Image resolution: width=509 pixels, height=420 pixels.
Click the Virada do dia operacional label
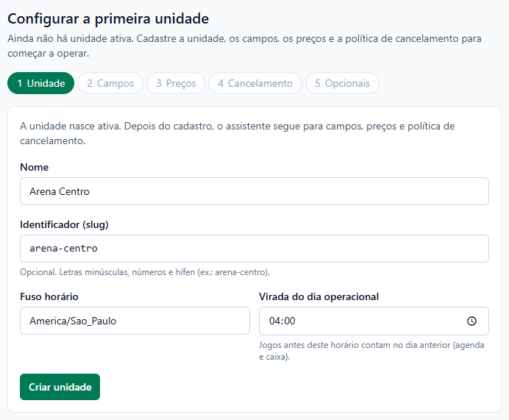pos(318,296)
